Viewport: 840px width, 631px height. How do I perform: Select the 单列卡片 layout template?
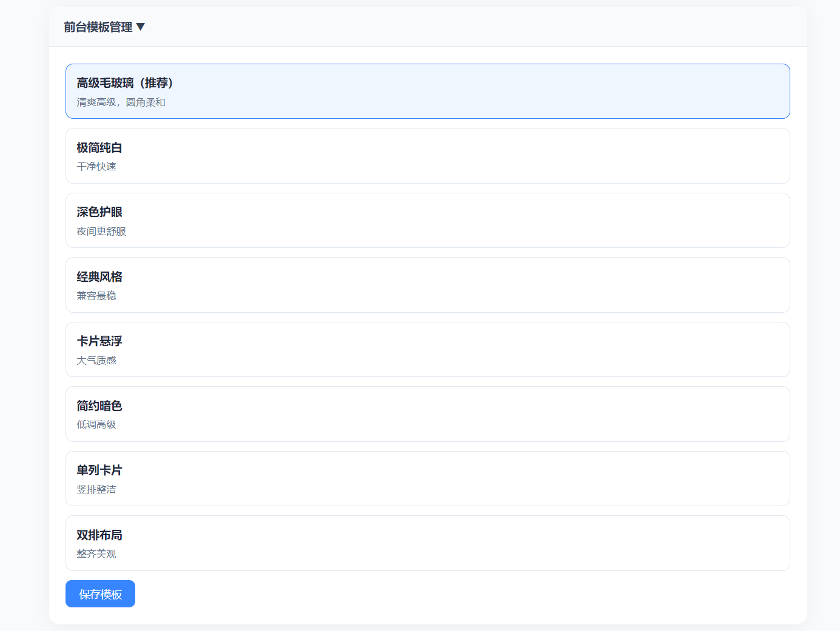tap(428, 478)
